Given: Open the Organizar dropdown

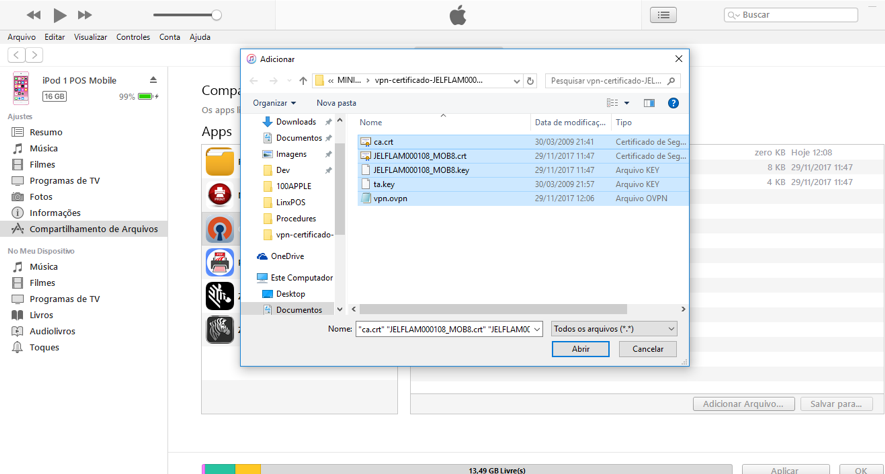Looking at the screenshot, I should point(274,103).
